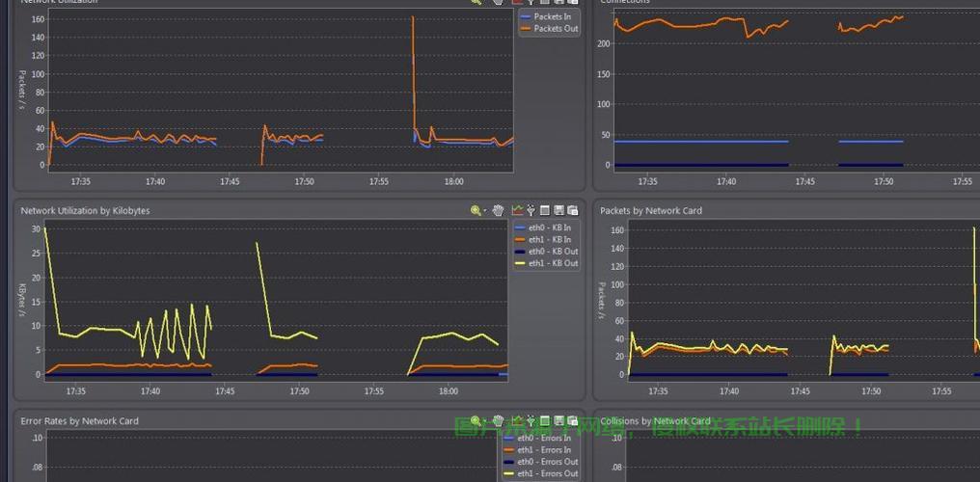
Task: Expand zoom dropdown arrow in Kilobytes panel
Action: coord(484,211)
